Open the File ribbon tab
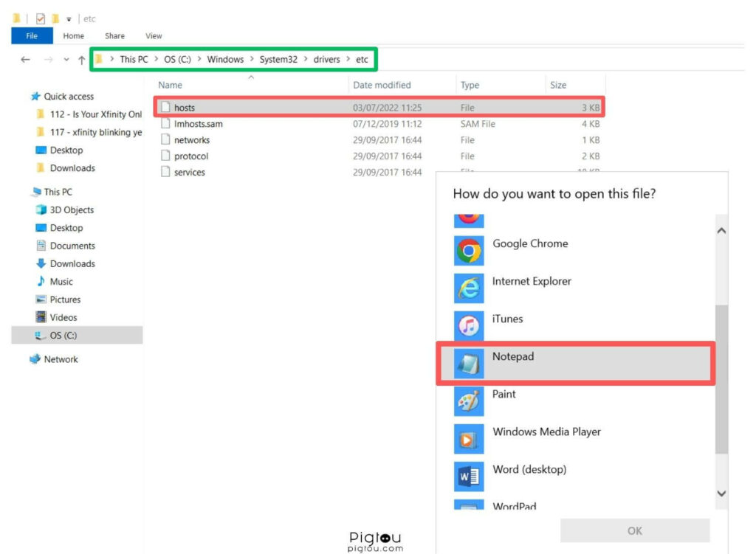Viewport: 756px width, 554px height. (x=32, y=35)
